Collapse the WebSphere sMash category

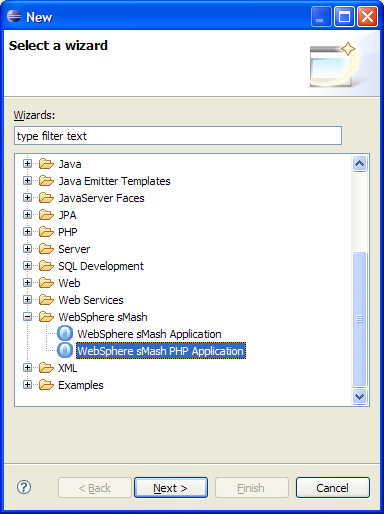[27, 317]
